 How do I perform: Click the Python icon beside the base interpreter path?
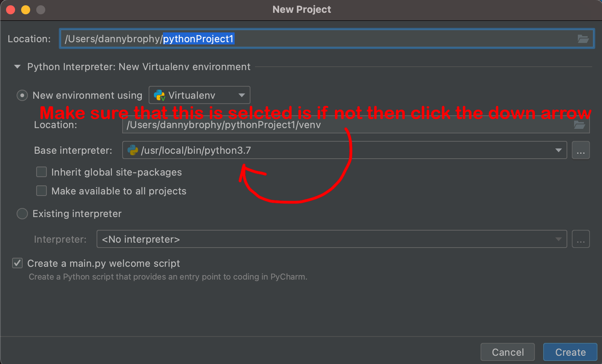[132, 150]
